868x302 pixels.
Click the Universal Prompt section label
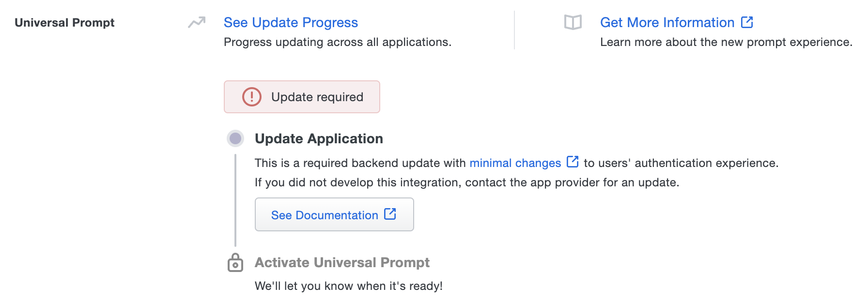tap(64, 23)
